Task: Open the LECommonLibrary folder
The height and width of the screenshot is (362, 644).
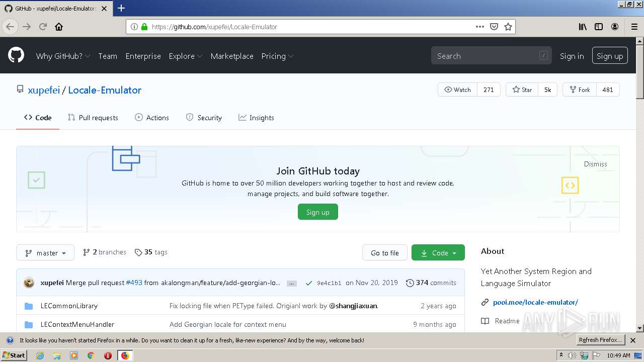Action: tap(69, 306)
